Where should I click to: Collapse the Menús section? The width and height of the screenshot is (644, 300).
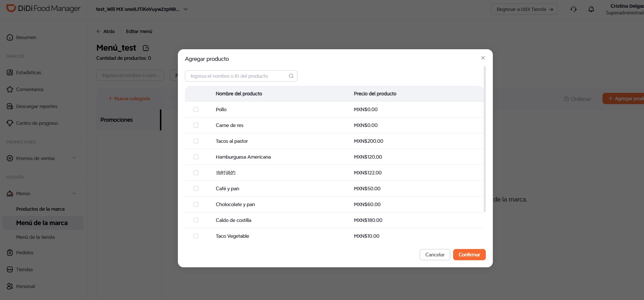pyautogui.click(x=74, y=193)
